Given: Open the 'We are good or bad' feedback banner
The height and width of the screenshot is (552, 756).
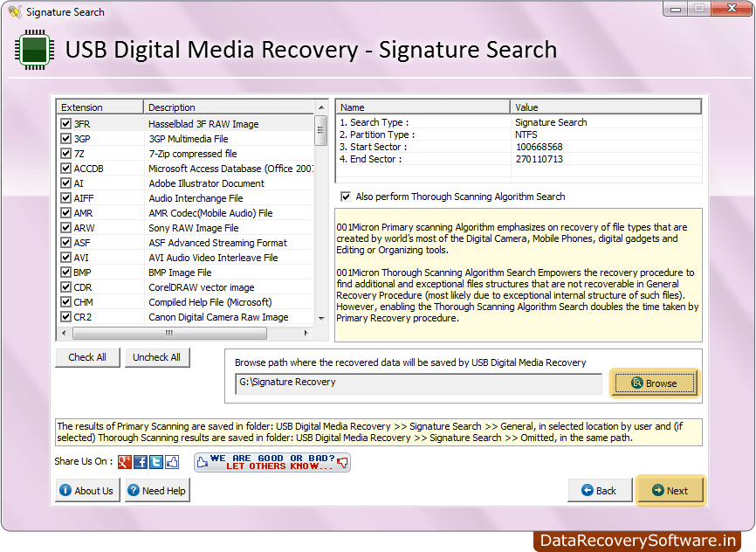Looking at the screenshot, I should point(271,462).
